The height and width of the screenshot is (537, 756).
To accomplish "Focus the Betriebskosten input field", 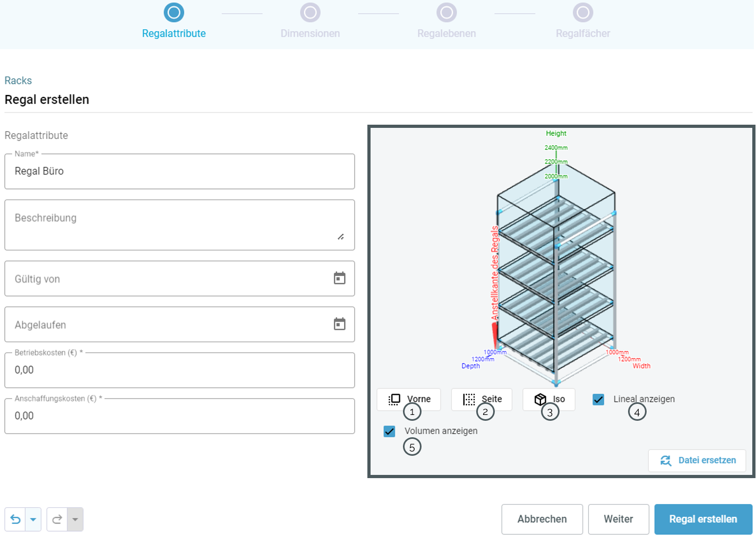I will pos(179,370).
